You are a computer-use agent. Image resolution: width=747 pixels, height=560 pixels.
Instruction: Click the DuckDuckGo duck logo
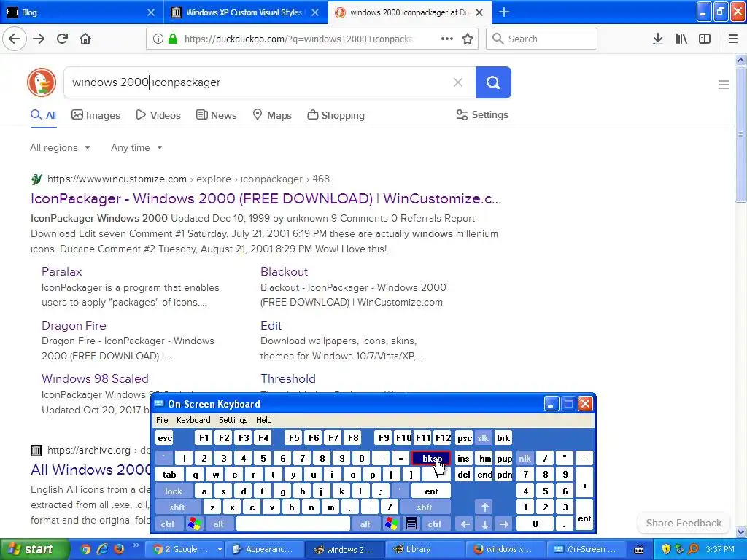(x=42, y=82)
